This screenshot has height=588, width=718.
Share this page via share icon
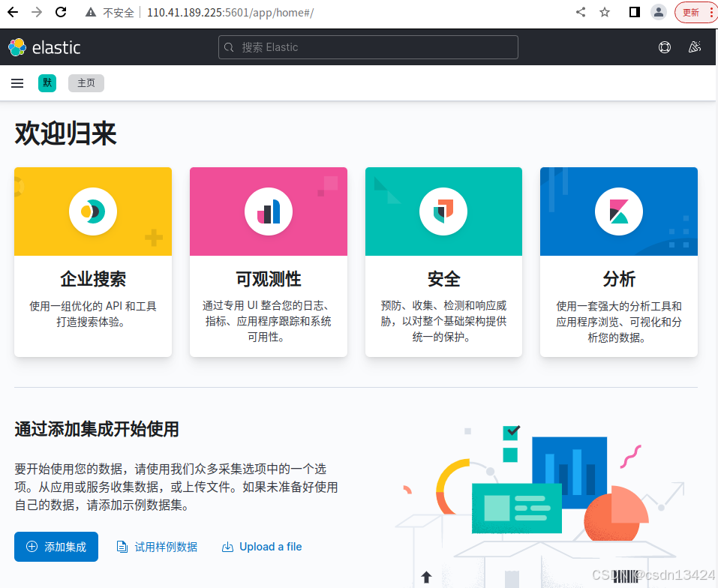(x=581, y=12)
